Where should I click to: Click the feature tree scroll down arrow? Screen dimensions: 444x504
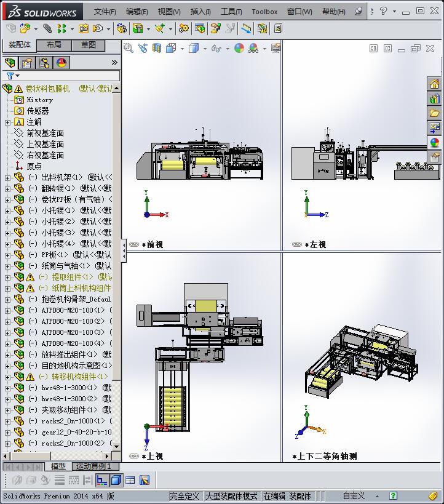[117, 446]
